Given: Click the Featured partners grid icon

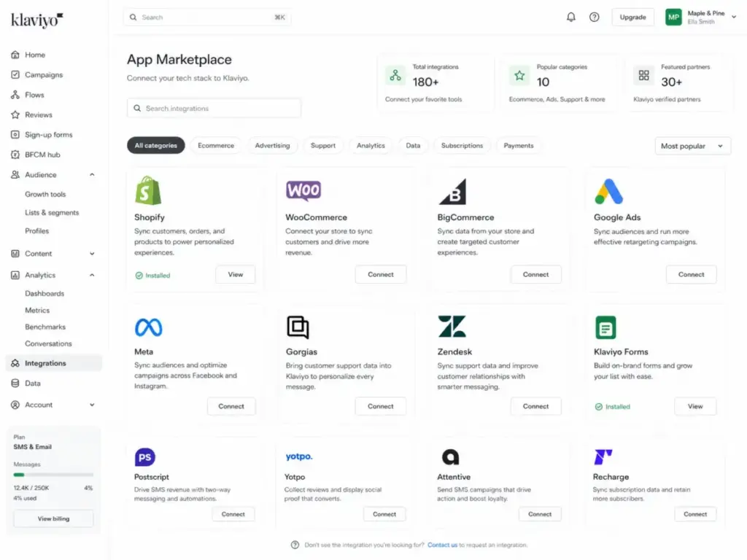Looking at the screenshot, I should pyautogui.click(x=643, y=75).
